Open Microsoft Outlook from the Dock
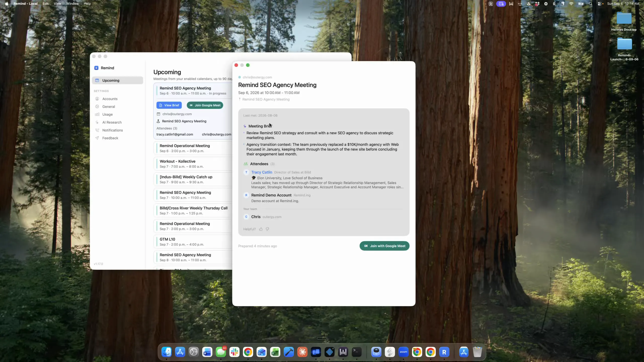The height and width of the screenshot is (362, 644). coord(262,352)
